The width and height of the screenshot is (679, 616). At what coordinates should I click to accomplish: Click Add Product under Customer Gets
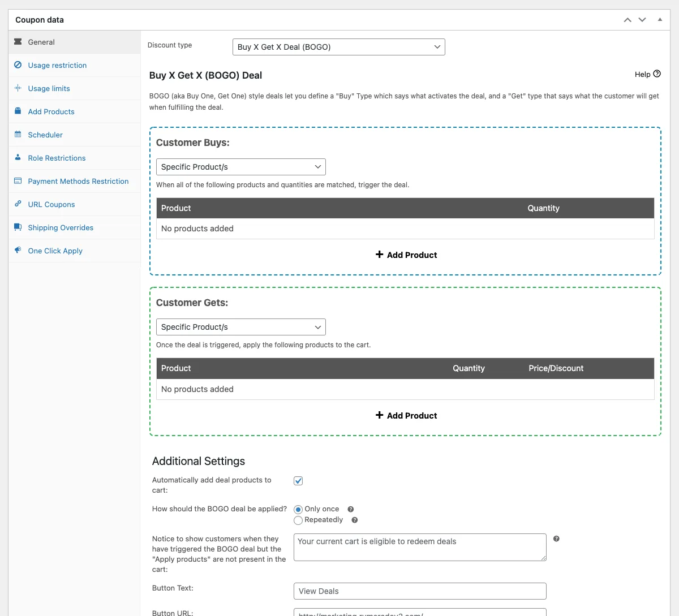click(406, 415)
